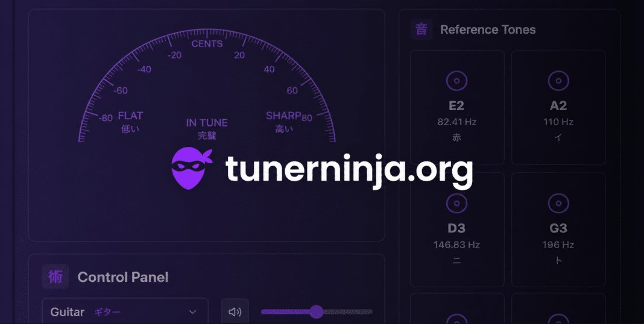Click the tunerninja ninja logo

(x=192, y=168)
